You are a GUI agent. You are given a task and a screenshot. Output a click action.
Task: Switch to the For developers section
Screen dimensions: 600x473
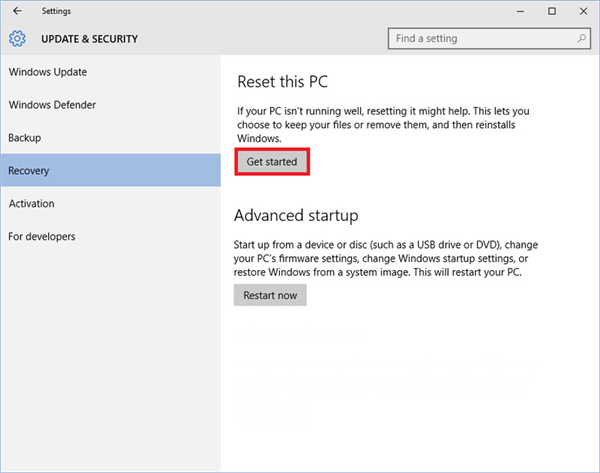click(x=41, y=237)
